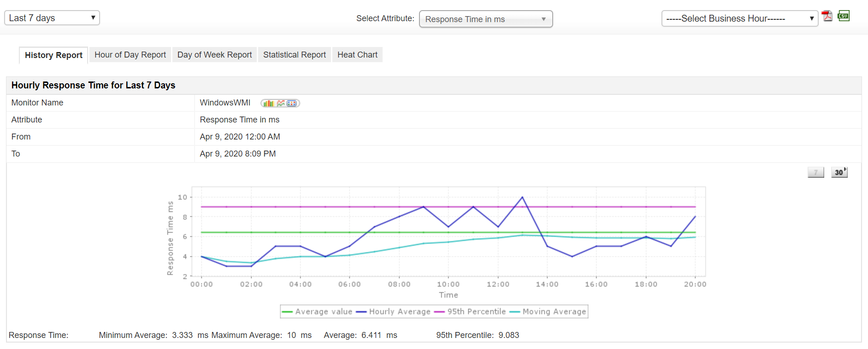
Task: Export the report as PDF
Action: point(827,16)
